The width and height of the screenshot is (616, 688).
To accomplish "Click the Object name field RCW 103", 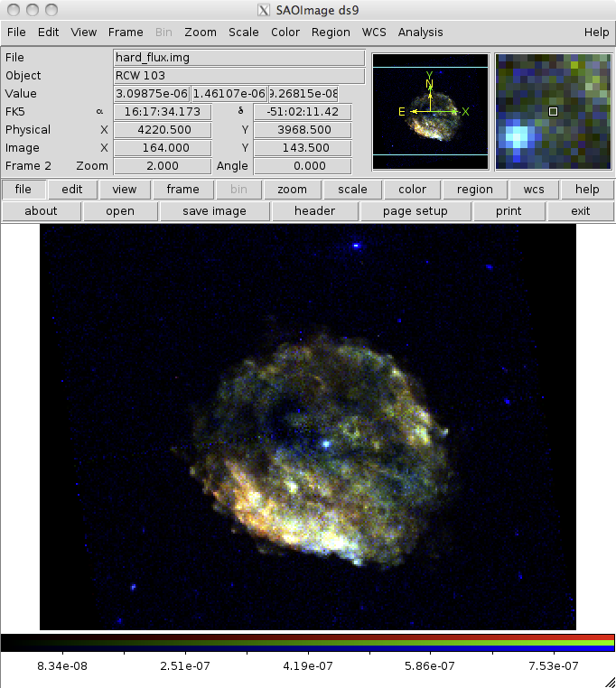I will click(x=238, y=76).
